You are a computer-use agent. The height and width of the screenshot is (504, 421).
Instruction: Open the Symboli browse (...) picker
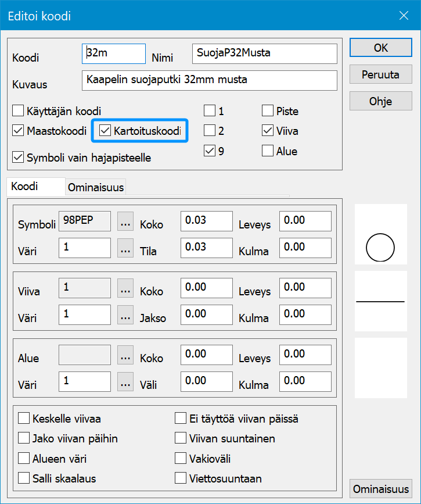click(125, 221)
